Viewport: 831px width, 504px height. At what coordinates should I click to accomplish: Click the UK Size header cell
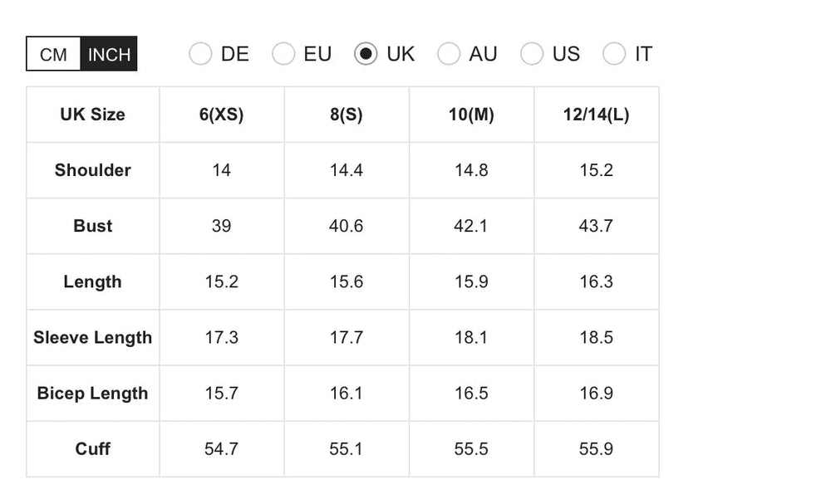[x=92, y=115]
